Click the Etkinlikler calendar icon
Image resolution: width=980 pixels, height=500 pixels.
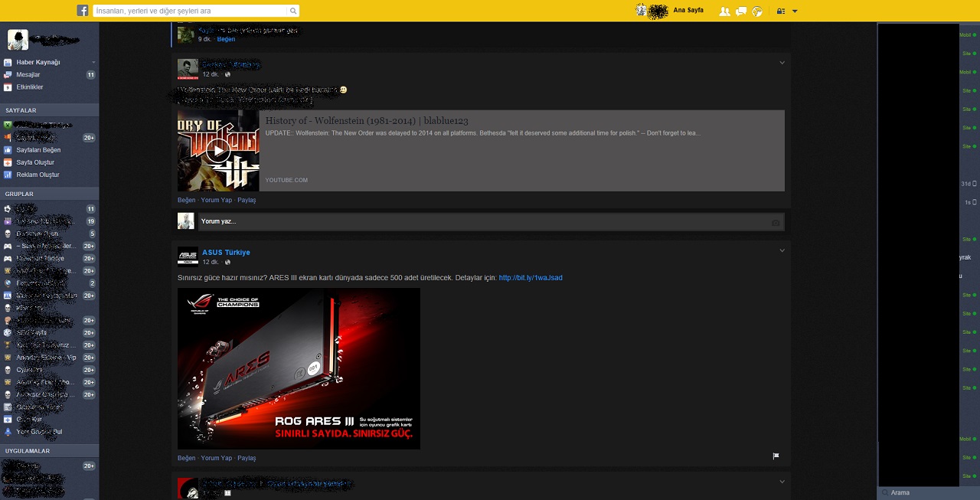pyautogui.click(x=8, y=87)
